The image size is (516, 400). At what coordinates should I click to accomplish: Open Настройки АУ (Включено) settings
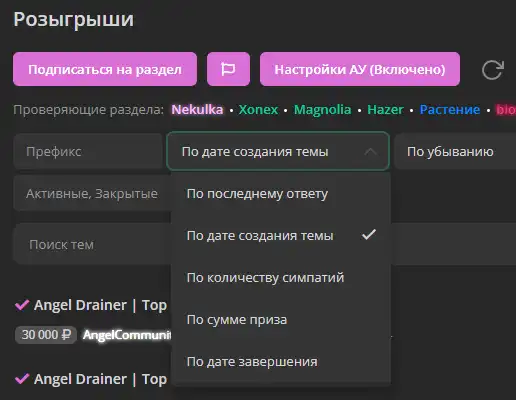(360, 69)
